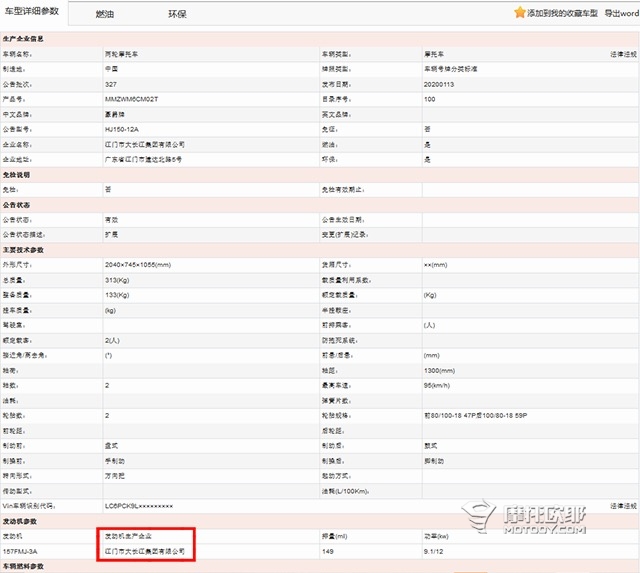Screen dimensions: 640x573
Task: Open the 车型详细参数 tab
Action: (32, 11)
